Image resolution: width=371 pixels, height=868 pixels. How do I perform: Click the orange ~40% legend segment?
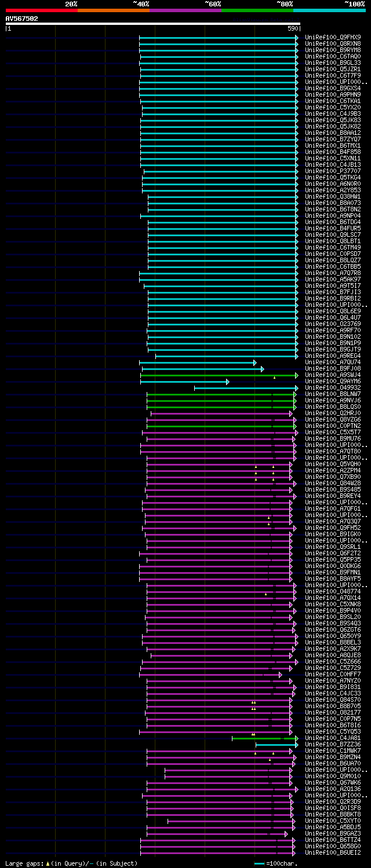coord(113,10)
